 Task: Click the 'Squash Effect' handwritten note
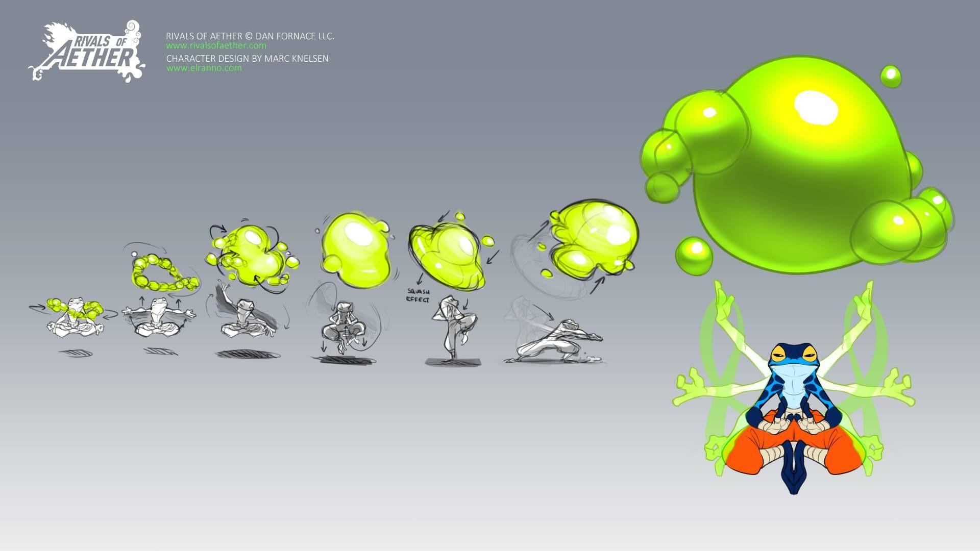pyautogui.click(x=418, y=295)
